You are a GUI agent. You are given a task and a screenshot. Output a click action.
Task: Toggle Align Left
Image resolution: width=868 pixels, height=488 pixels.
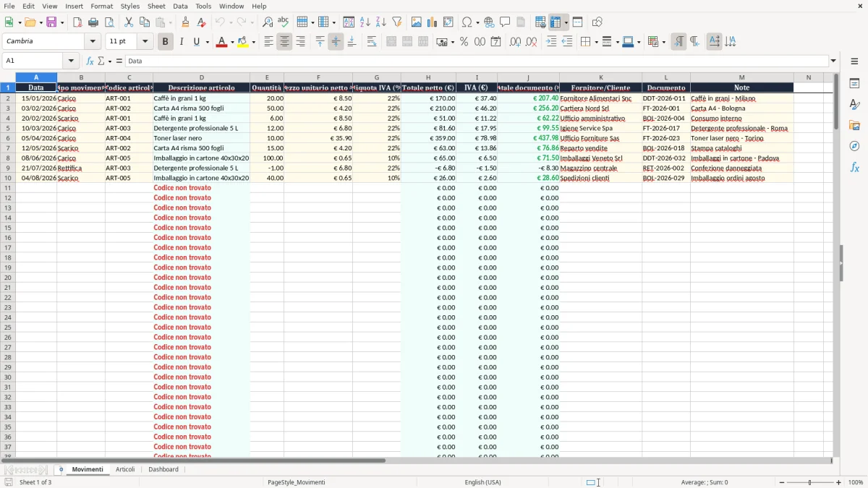pos(268,42)
